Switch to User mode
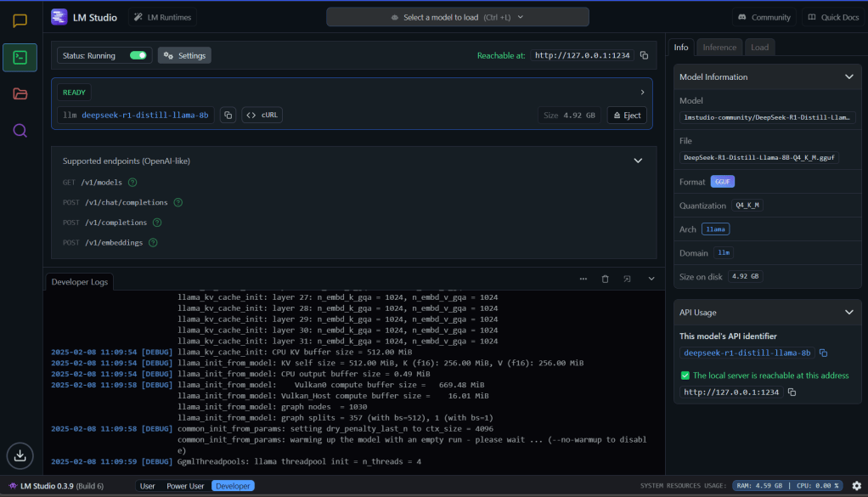 [147, 486]
